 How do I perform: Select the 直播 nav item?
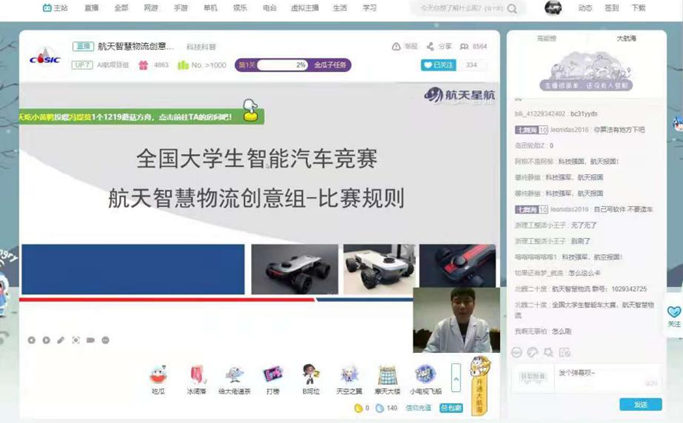click(91, 8)
